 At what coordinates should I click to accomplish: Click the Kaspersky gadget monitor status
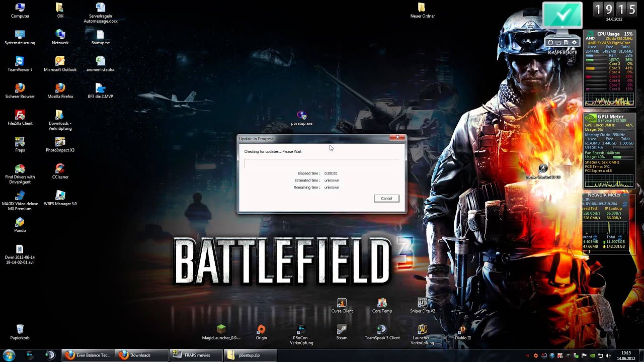(x=562, y=16)
